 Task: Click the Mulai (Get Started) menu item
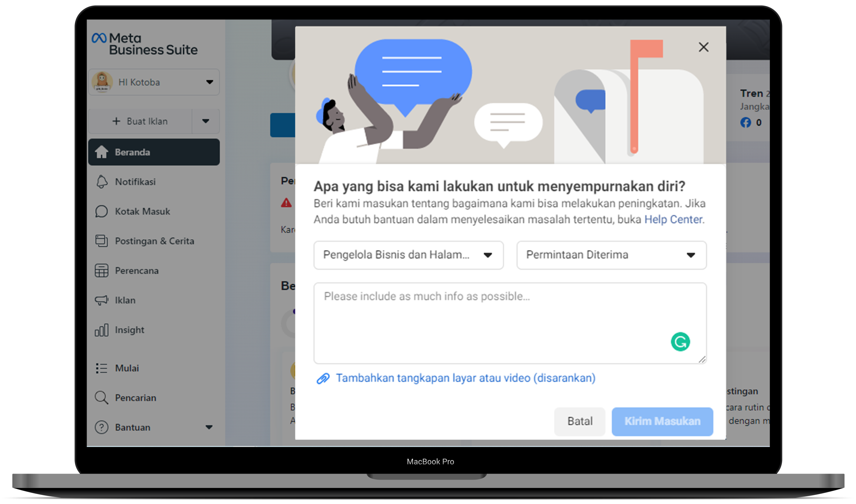click(x=127, y=368)
